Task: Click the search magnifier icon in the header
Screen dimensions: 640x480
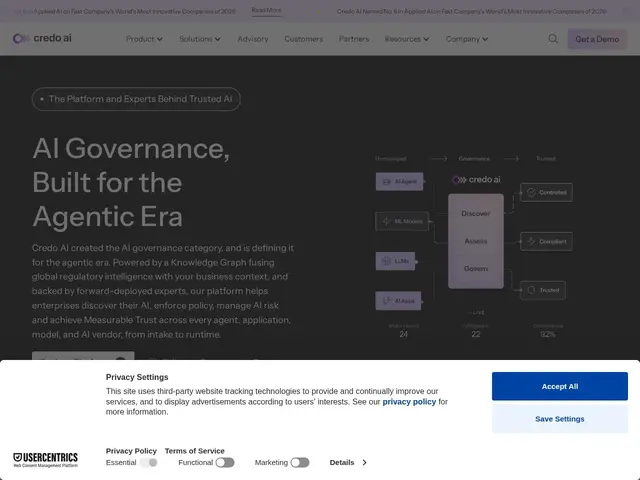Action: point(553,39)
